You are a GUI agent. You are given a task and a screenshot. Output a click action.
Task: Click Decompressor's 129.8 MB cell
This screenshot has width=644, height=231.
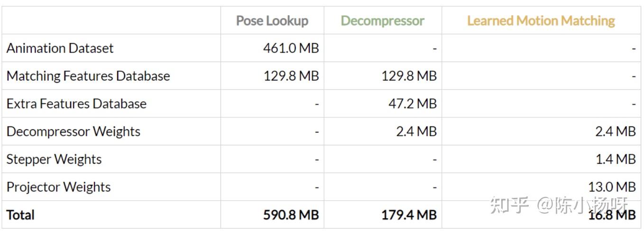[x=409, y=76]
